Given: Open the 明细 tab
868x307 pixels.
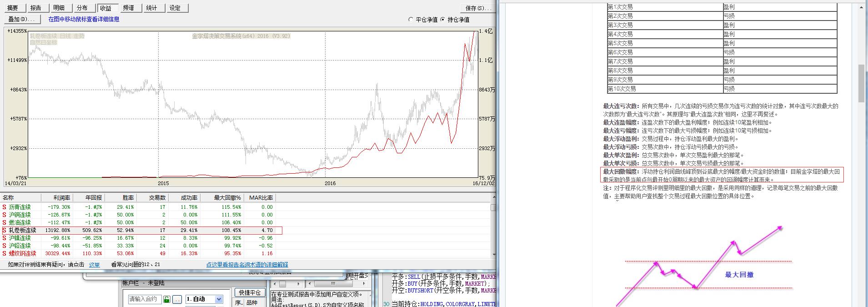Looking at the screenshot, I should (59, 8).
